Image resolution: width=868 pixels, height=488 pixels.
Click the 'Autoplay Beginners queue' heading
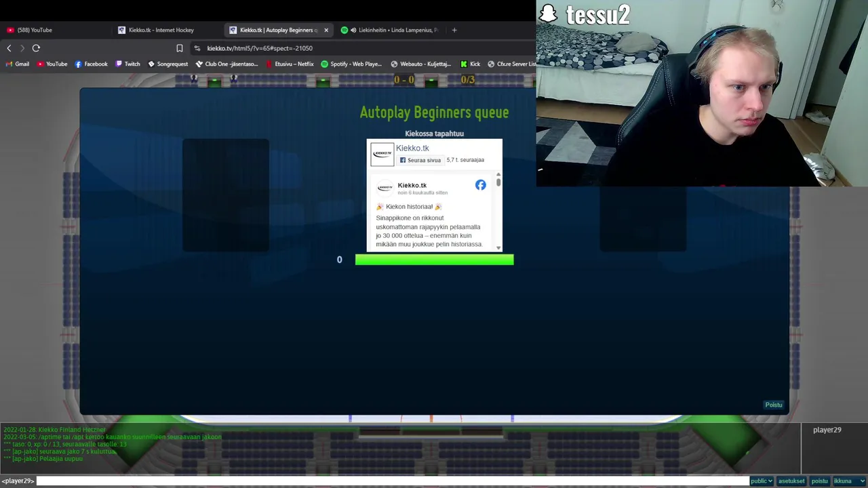click(434, 113)
